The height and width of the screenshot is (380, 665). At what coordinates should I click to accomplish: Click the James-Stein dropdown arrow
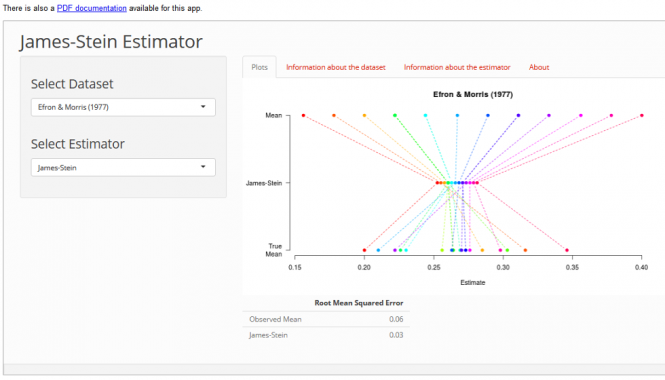tap(203, 167)
